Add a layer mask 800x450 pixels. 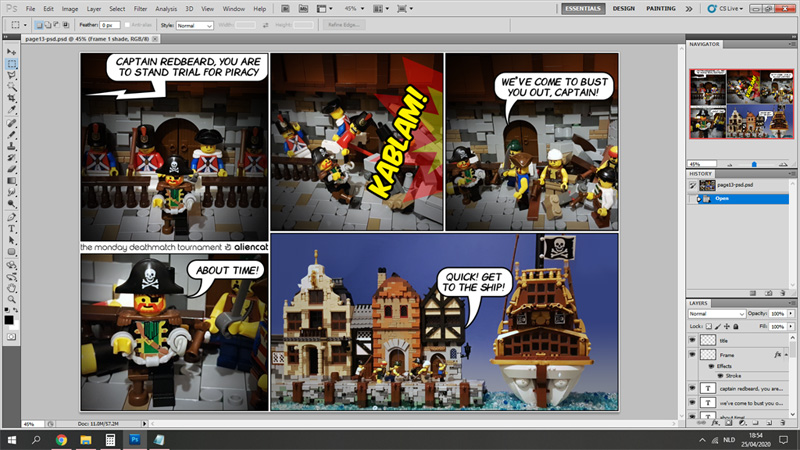pyautogui.click(x=729, y=423)
